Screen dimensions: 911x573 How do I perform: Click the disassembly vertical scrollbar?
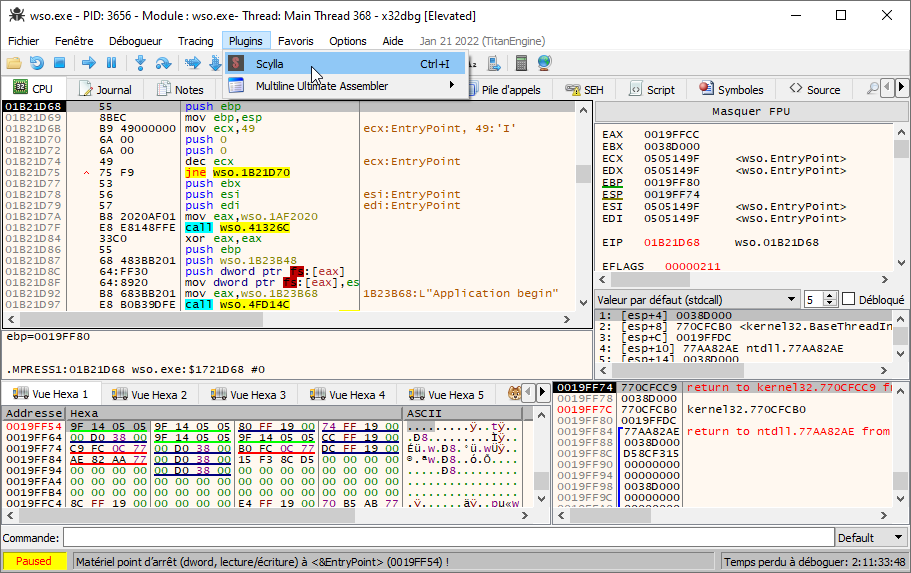583,230
